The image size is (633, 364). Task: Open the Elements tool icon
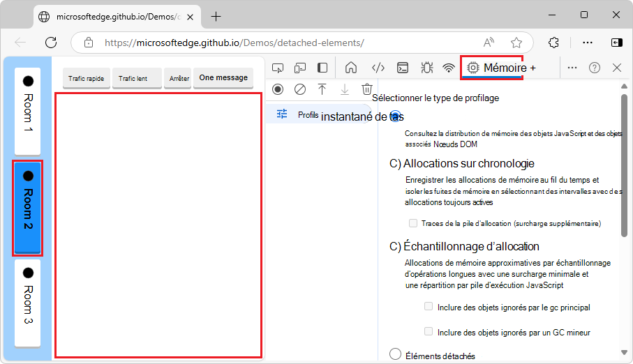[x=378, y=68]
